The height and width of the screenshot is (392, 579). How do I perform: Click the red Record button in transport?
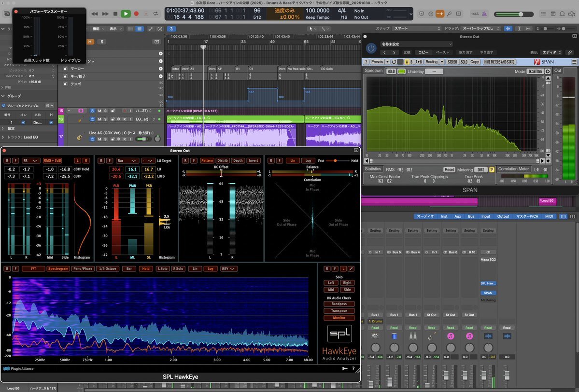click(x=137, y=14)
